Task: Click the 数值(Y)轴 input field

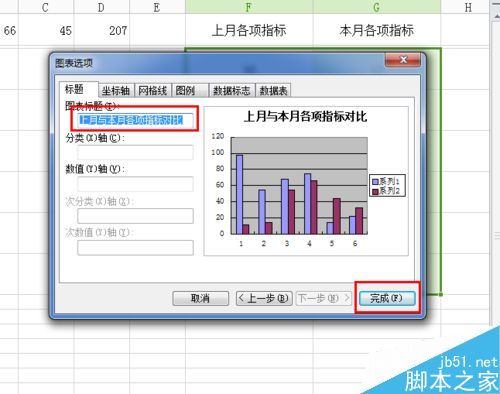Action: tap(135, 184)
